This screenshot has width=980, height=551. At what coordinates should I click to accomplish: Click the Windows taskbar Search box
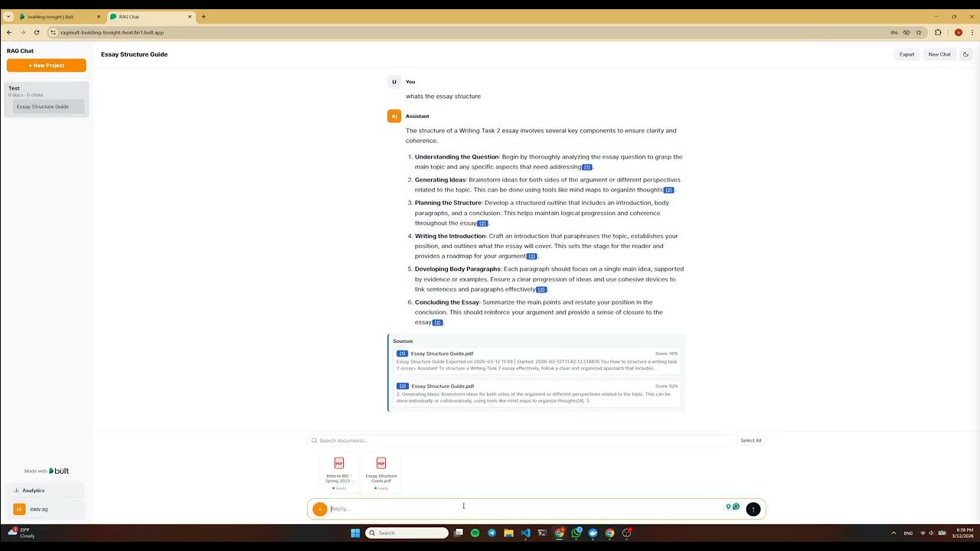[x=407, y=533]
